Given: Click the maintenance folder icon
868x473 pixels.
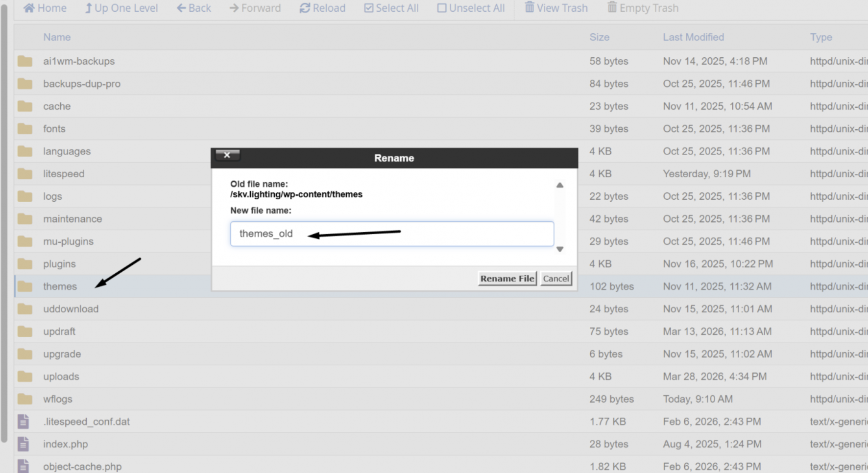Looking at the screenshot, I should pyautogui.click(x=25, y=219).
